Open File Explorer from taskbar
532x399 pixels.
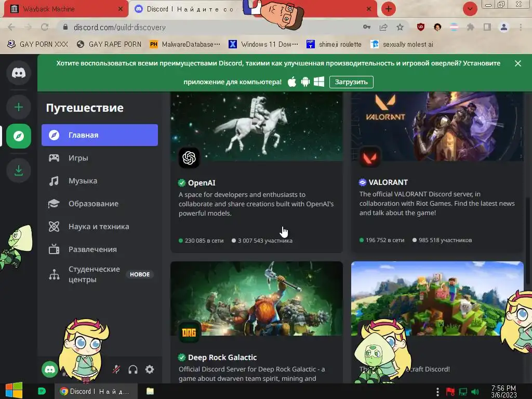click(x=150, y=391)
